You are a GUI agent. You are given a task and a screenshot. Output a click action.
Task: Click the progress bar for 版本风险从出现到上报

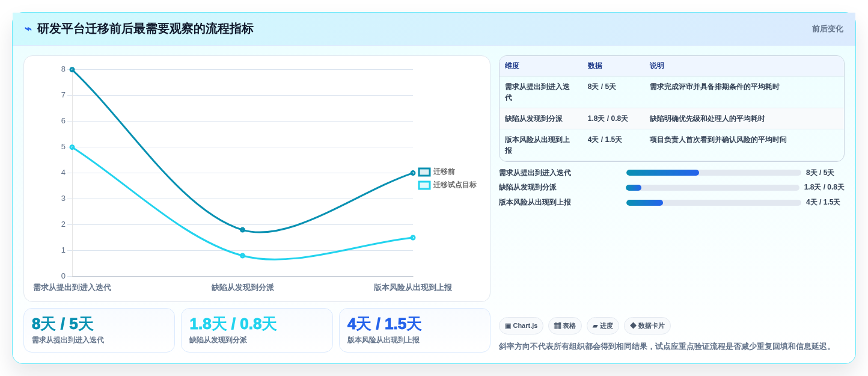tap(714, 203)
